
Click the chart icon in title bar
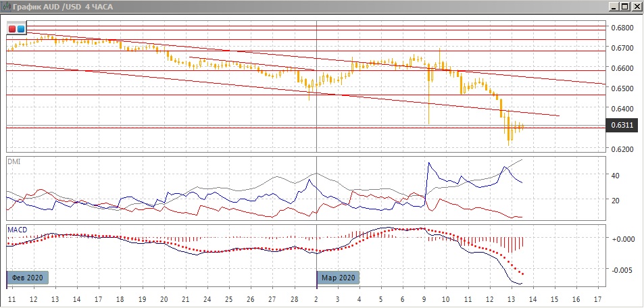click(x=6, y=7)
